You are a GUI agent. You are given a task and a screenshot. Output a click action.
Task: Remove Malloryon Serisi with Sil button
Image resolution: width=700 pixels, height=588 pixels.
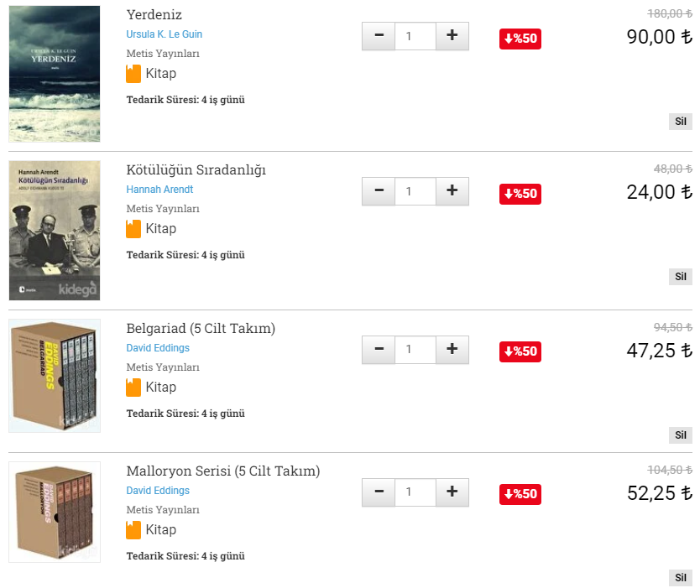(x=680, y=578)
